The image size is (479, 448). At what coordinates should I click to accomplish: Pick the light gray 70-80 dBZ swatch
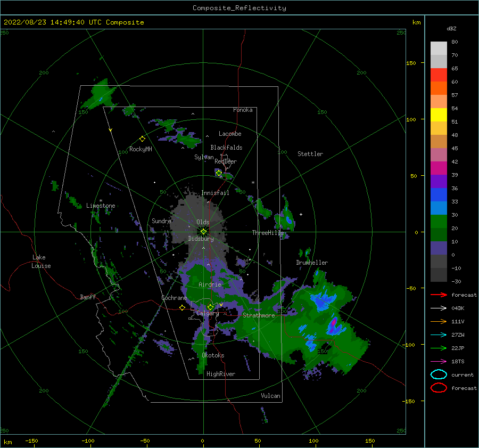point(439,48)
